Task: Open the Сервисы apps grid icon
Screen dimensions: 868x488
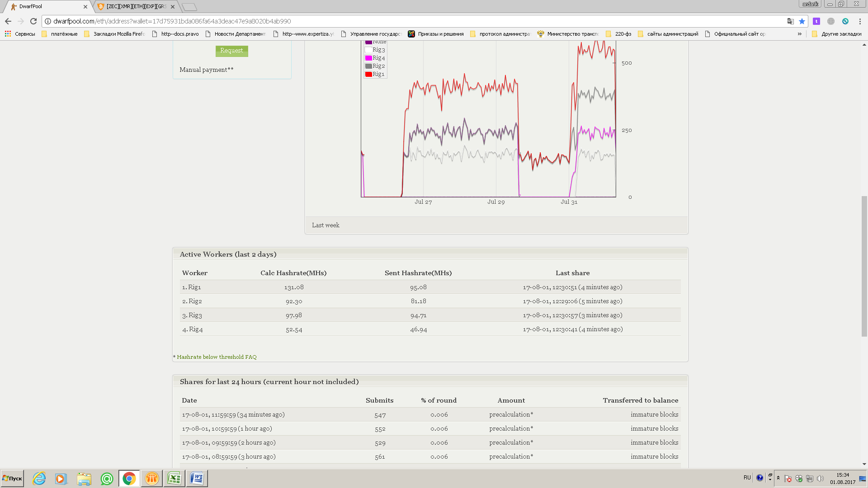Action: (8, 34)
